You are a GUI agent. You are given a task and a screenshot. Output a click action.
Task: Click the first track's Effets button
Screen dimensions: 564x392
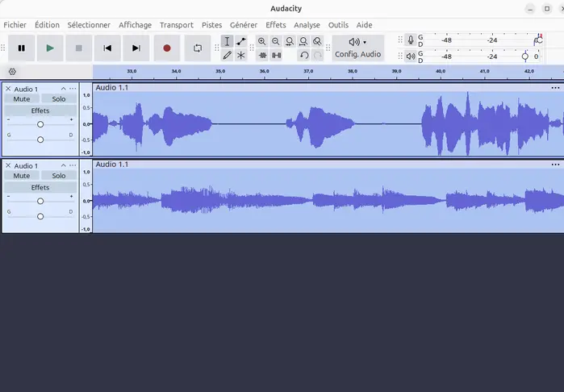tap(40, 111)
